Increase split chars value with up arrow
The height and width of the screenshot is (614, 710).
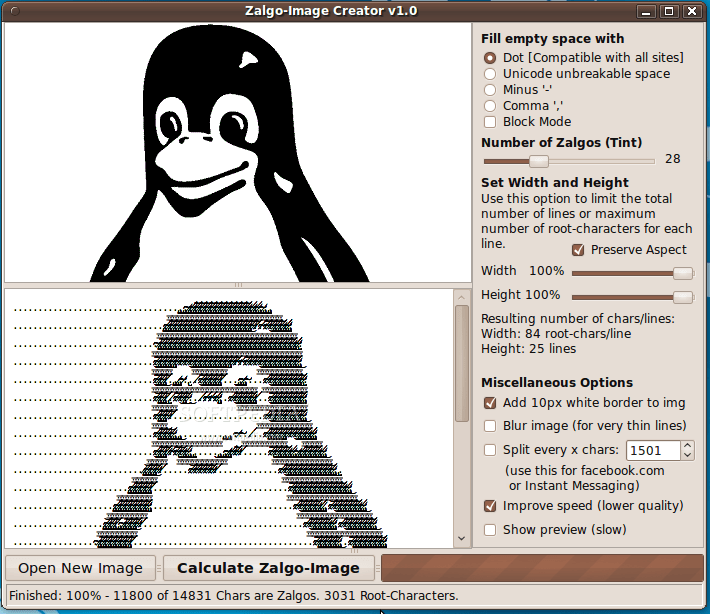point(687,446)
